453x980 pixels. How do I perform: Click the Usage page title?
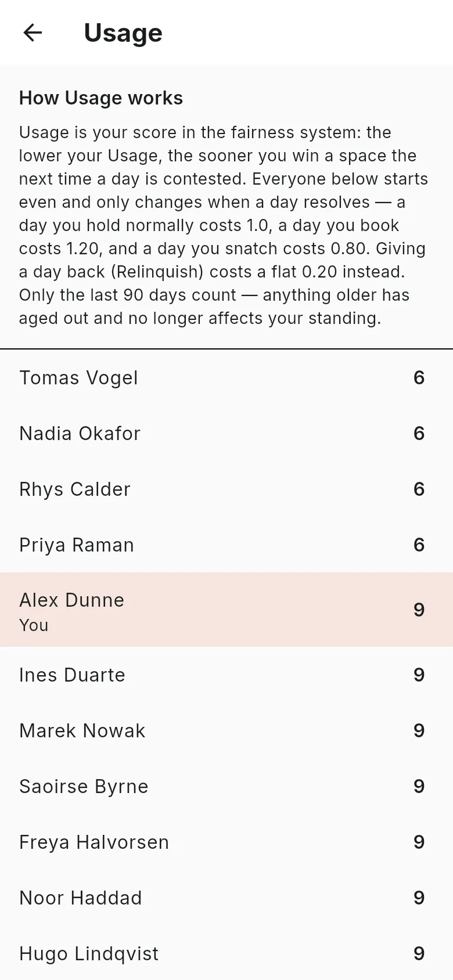click(x=123, y=33)
